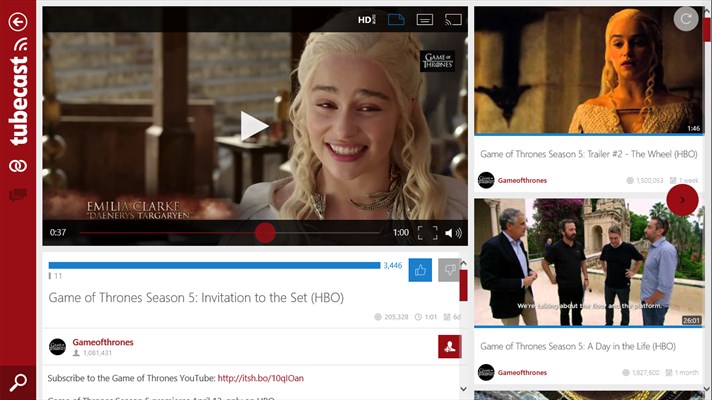Click the 1,081,431 subscribers count
Image resolution: width=712 pixels, height=400 pixels.
pos(97,353)
